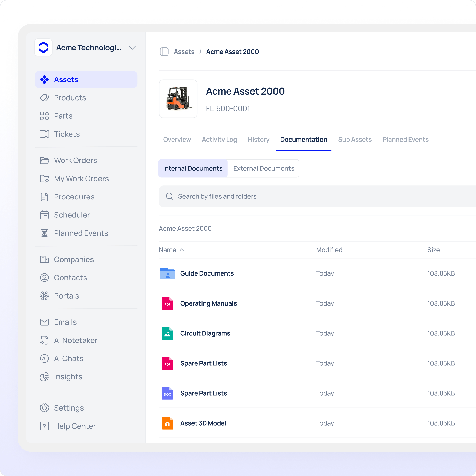Click the Planned Events hourglass icon
The height and width of the screenshot is (476, 476).
coord(44,233)
